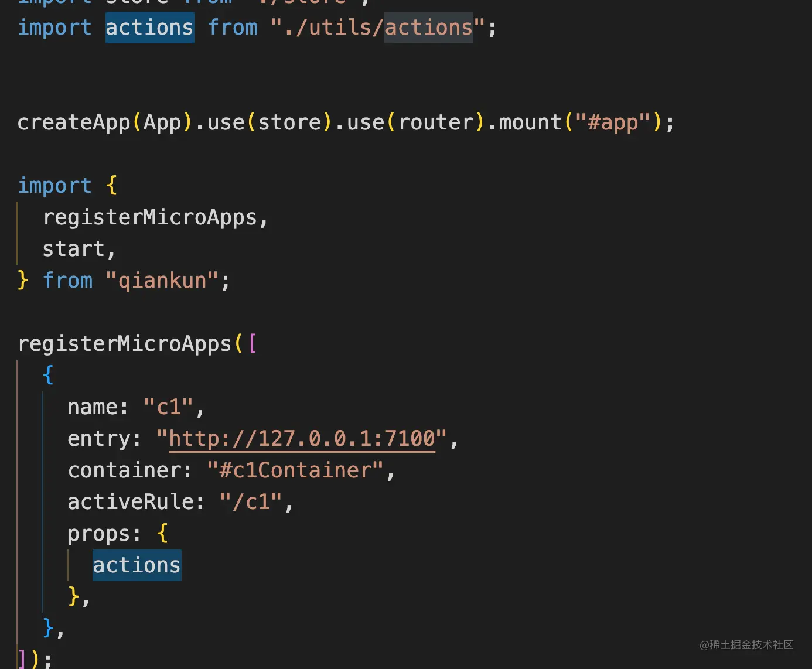Click the activeRule "/c1" value
The width and height of the screenshot is (812, 669).
(x=251, y=502)
